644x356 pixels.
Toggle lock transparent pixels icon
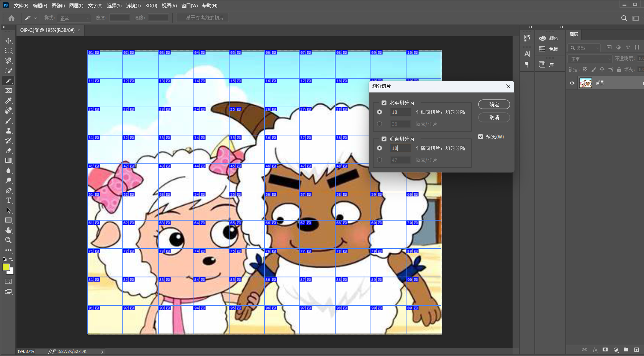point(585,69)
